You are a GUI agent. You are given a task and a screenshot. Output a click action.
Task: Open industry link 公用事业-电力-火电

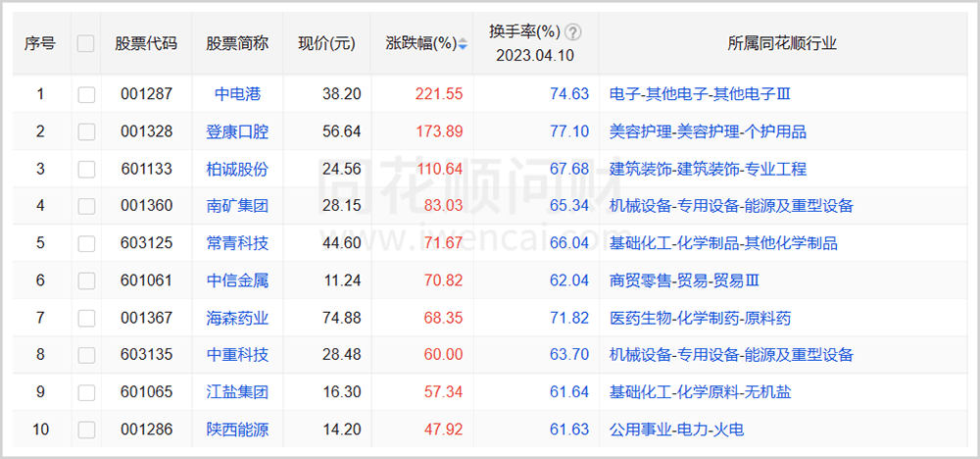tap(677, 430)
